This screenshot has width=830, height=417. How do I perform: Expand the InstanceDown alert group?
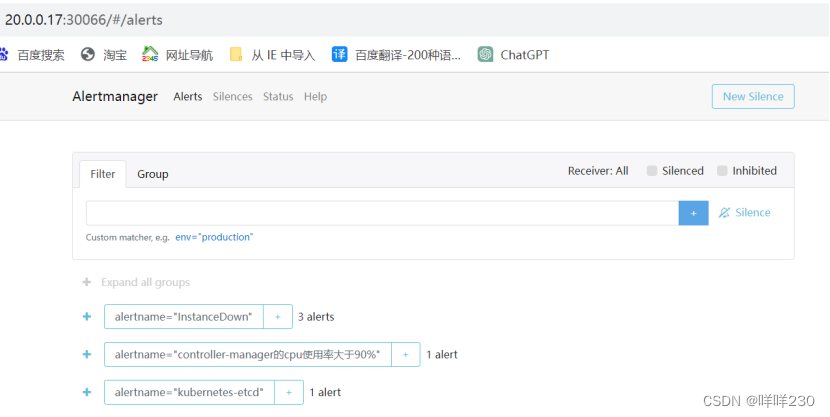pyautogui.click(x=87, y=316)
